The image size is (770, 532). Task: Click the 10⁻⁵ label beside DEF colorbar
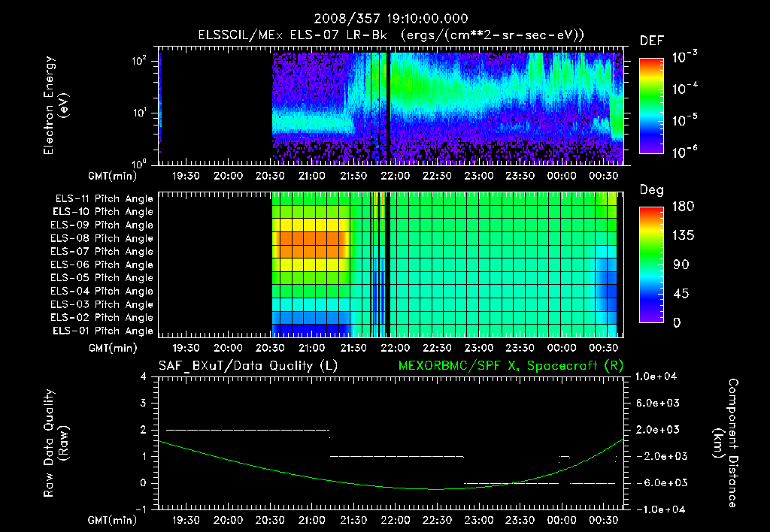coord(684,120)
